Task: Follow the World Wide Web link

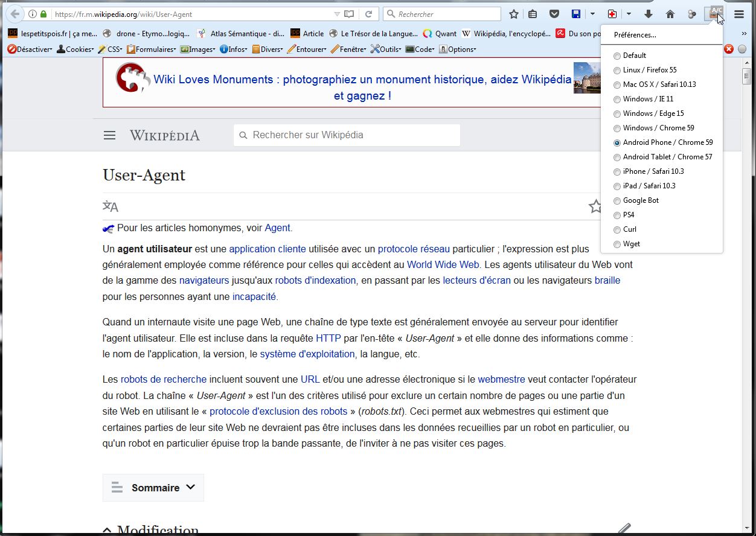Action: point(443,264)
